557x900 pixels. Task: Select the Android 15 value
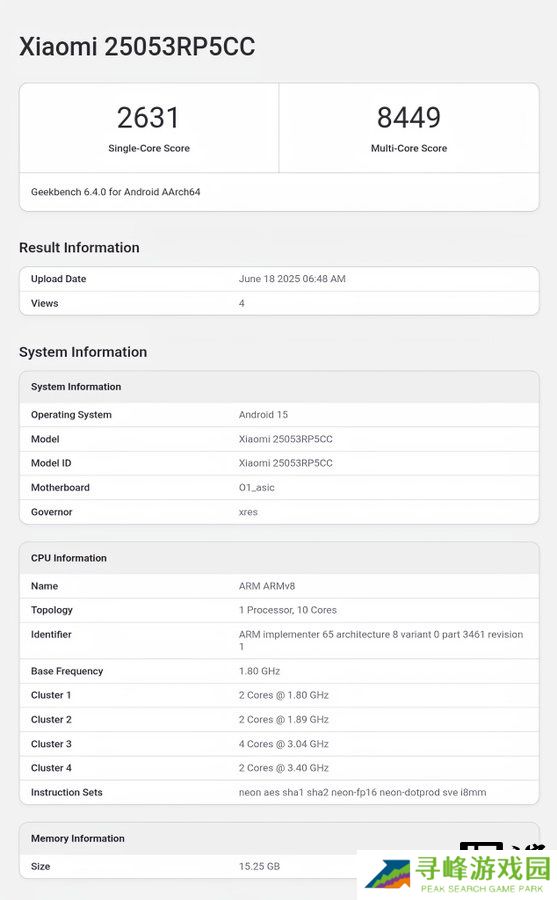tap(264, 414)
